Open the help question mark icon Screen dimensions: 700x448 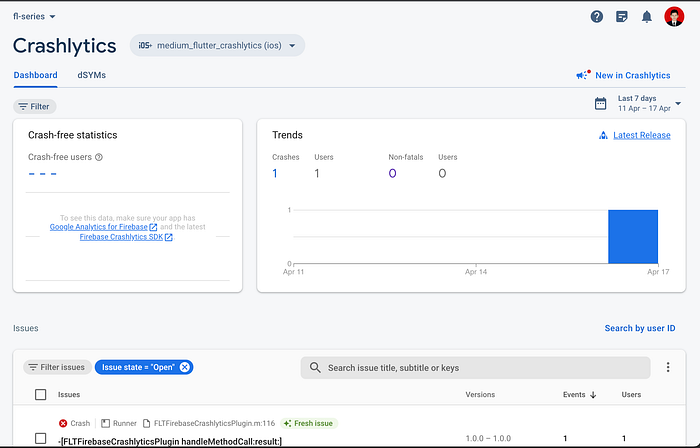pyautogui.click(x=596, y=17)
